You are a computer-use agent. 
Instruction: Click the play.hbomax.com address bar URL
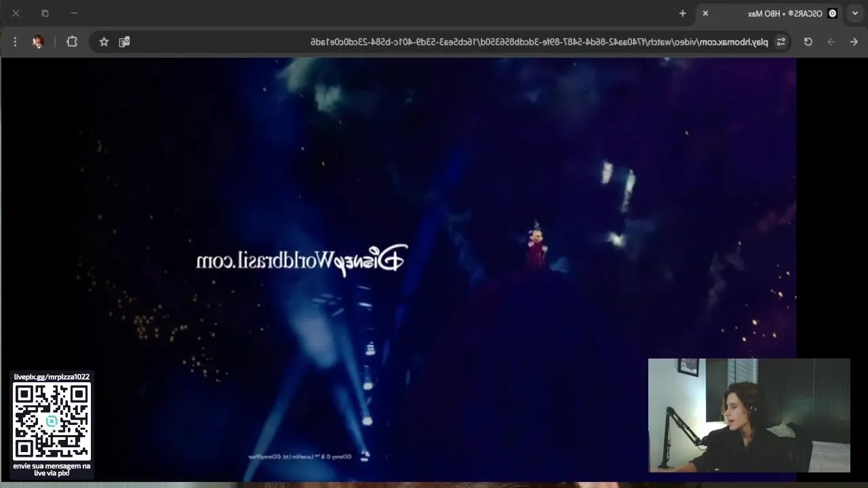pos(539,42)
